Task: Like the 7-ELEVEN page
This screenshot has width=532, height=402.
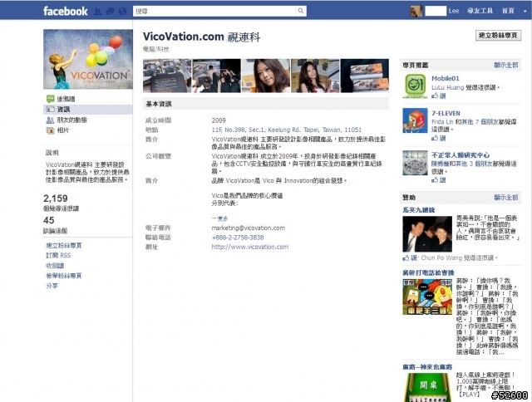Action: pyautogui.click(x=439, y=138)
